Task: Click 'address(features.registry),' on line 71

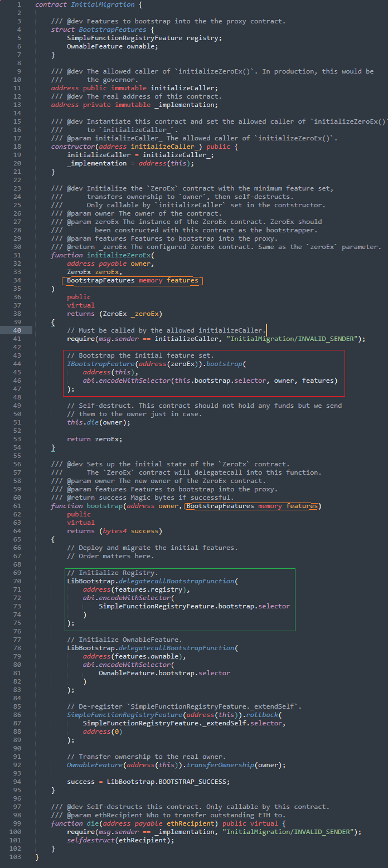Action: click(x=137, y=589)
